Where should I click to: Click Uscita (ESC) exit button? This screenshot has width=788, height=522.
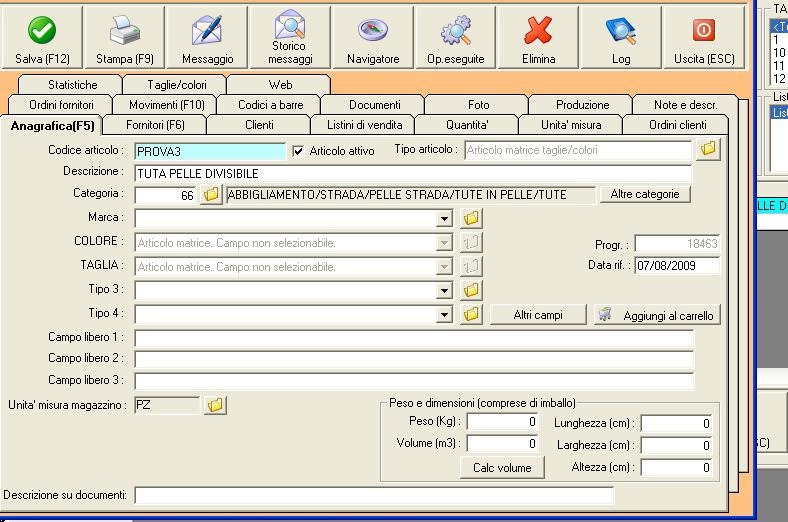click(704, 37)
